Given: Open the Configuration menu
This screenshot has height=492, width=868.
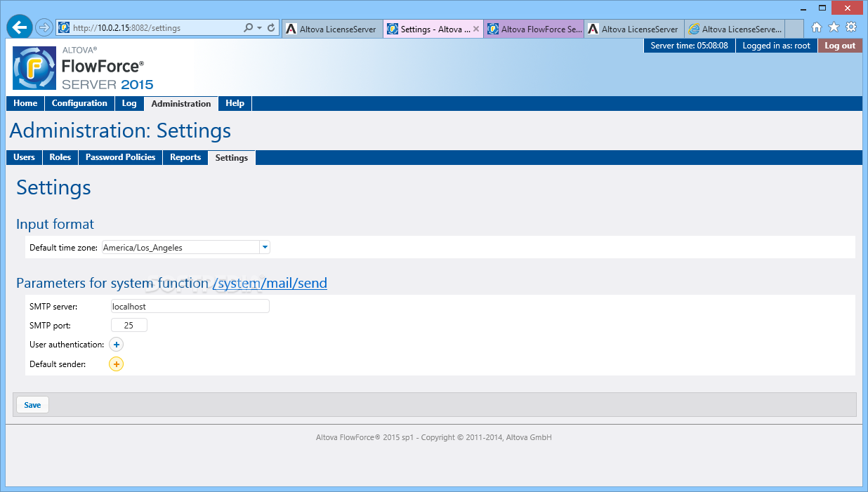Looking at the screenshot, I should click(x=79, y=103).
